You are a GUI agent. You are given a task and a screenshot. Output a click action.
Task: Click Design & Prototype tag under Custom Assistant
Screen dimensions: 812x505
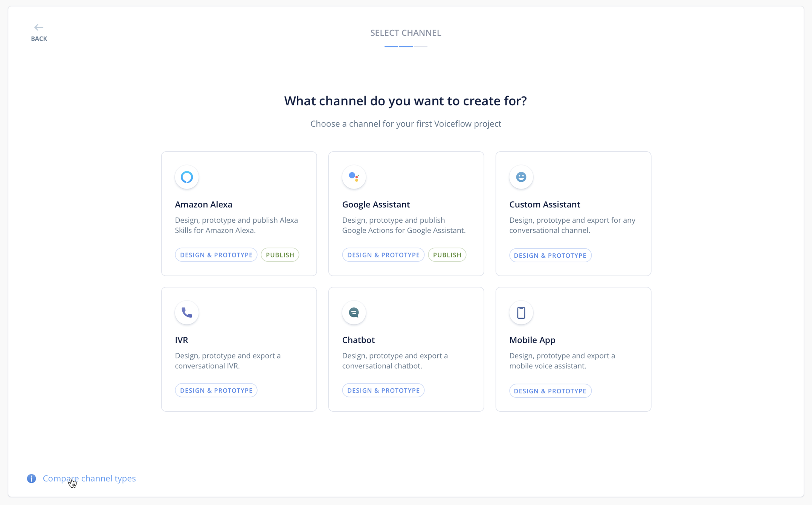550,256
